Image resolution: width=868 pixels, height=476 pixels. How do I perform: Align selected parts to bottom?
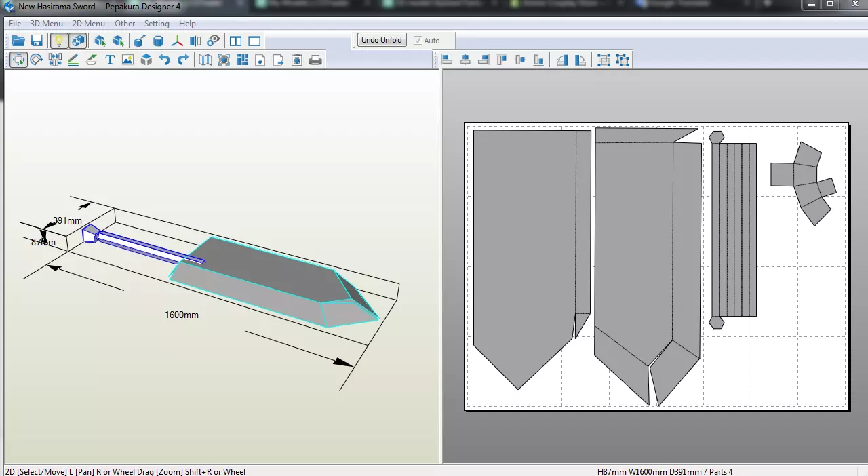538,60
